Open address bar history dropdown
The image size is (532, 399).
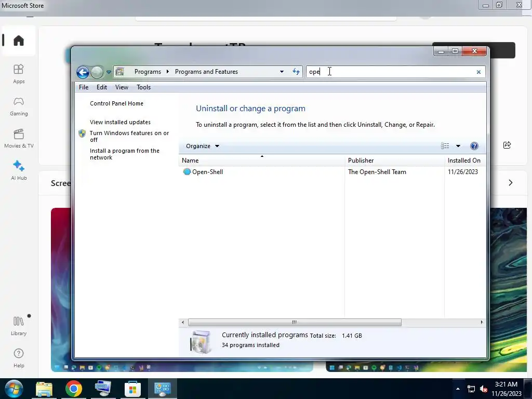pos(282,72)
